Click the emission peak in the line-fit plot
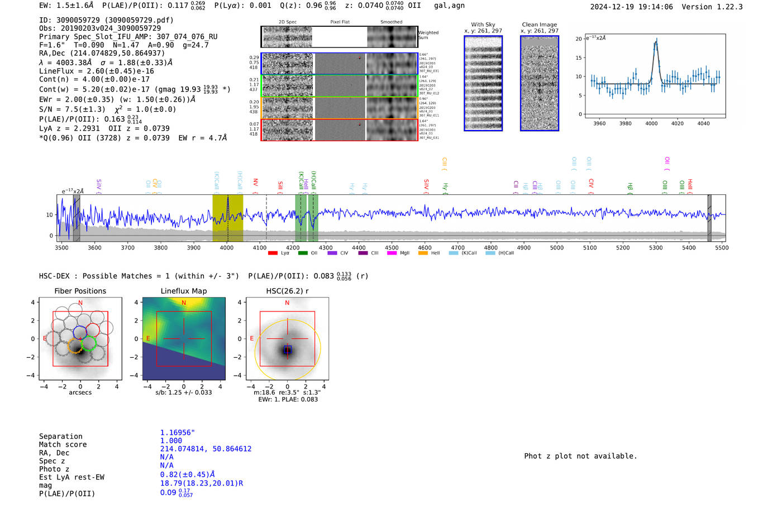This screenshot has width=782, height=532. [x=656, y=42]
